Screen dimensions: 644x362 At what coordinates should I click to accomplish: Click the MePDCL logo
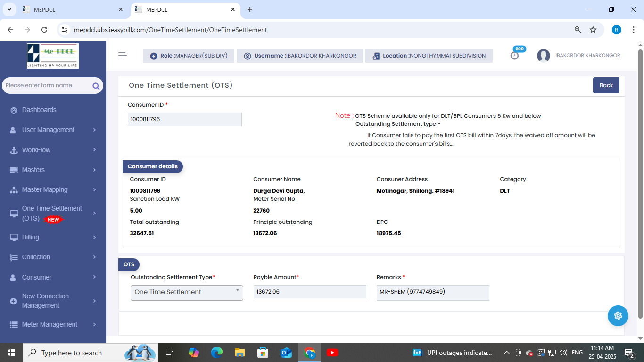tap(53, 56)
